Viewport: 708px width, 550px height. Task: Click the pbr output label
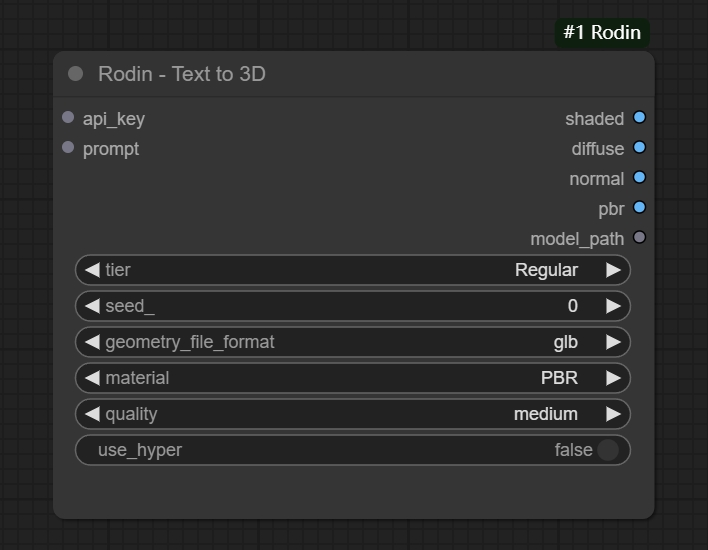click(x=611, y=210)
